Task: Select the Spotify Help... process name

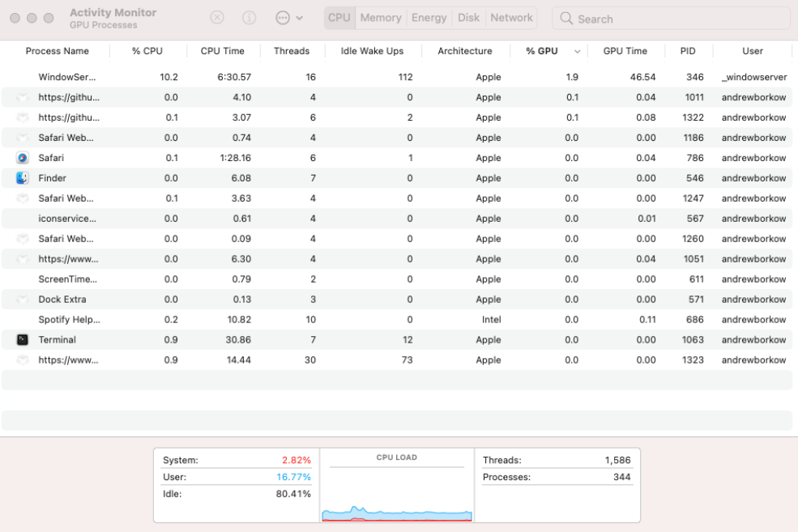Action: click(69, 319)
